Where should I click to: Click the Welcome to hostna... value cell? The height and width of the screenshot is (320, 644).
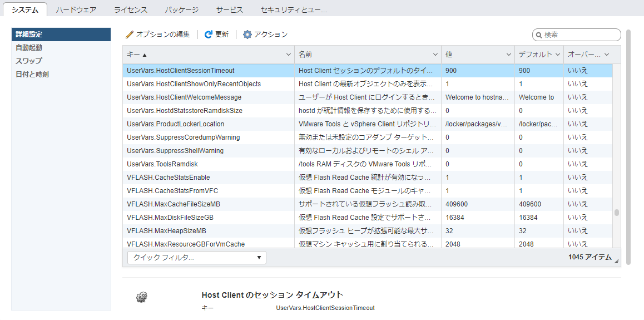pos(478,97)
